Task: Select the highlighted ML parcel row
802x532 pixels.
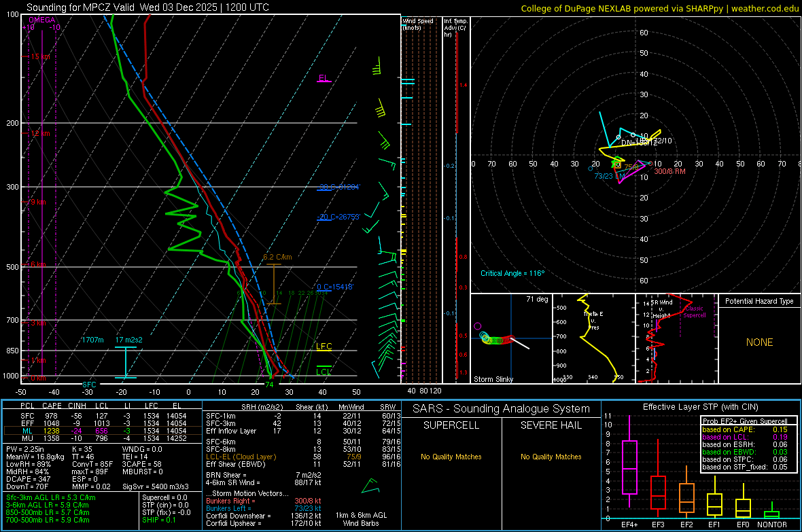Action: coord(102,431)
